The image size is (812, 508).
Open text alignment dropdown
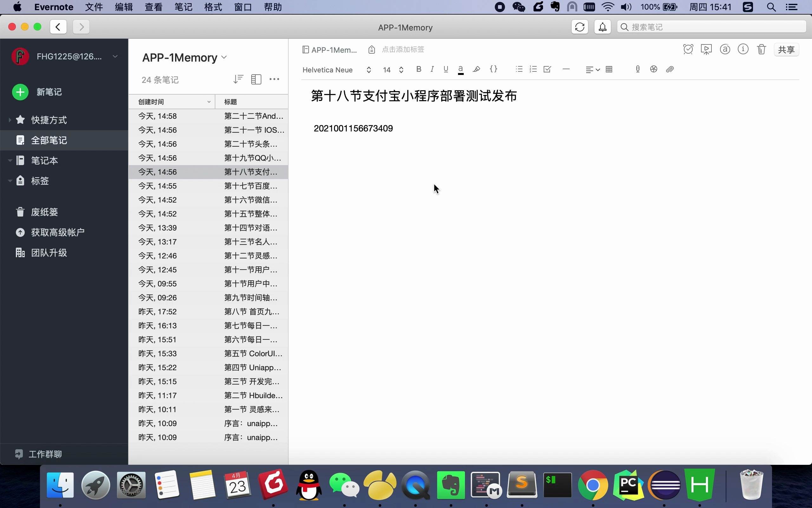[593, 70]
